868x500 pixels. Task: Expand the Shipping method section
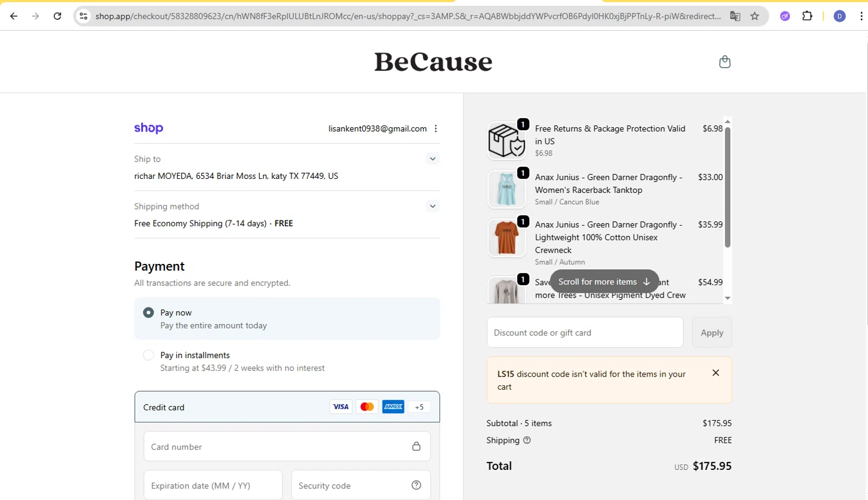coord(432,206)
